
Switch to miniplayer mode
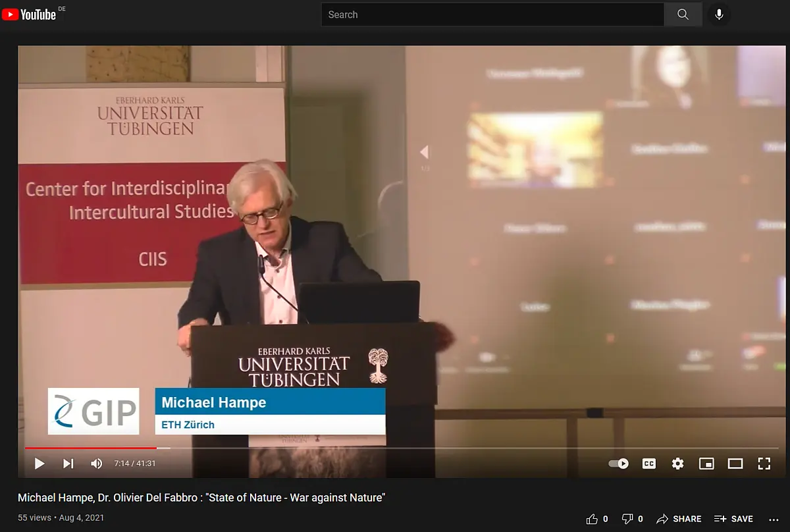pos(706,464)
